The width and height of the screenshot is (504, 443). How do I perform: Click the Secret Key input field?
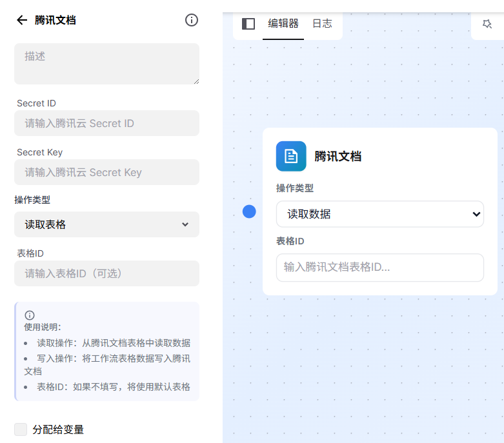[x=106, y=172]
